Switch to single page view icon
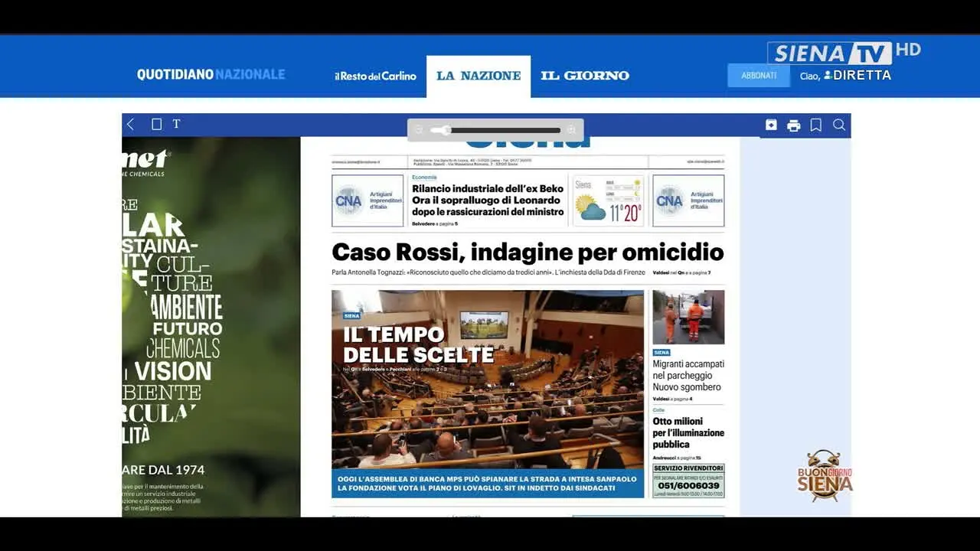980x551 pixels. (156, 124)
